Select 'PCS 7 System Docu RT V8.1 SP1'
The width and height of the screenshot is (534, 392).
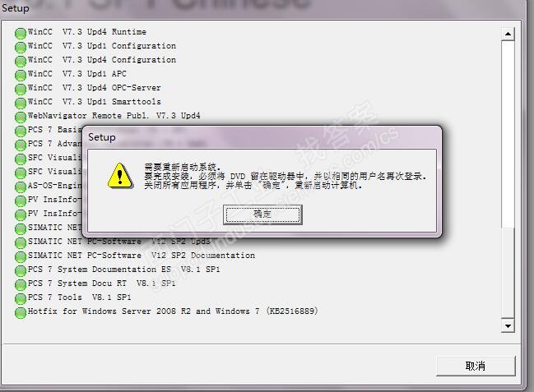(x=101, y=283)
